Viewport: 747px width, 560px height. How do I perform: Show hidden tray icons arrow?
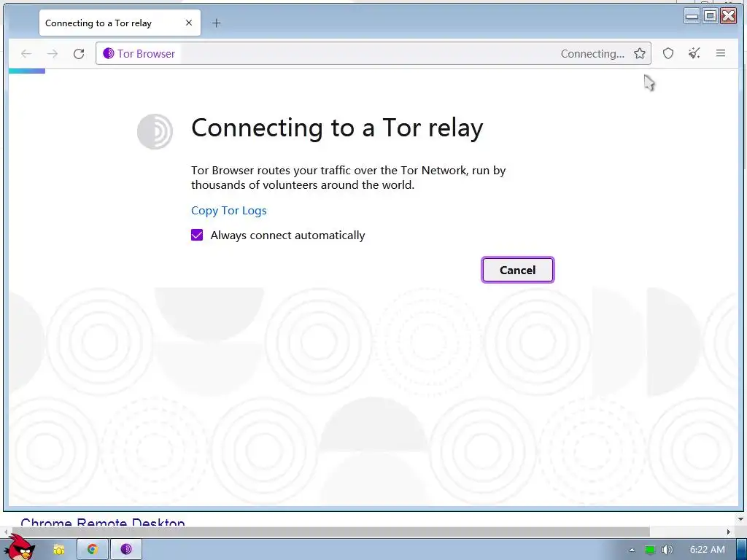632,550
